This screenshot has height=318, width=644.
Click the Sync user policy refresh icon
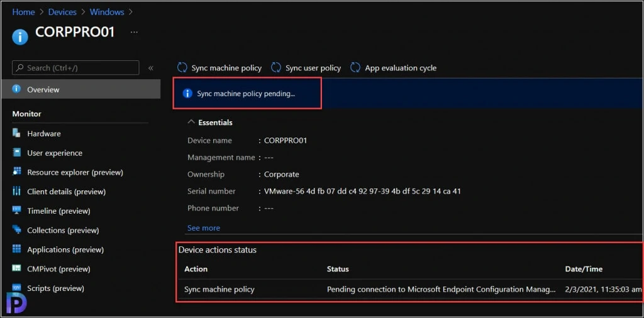tap(276, 68)
